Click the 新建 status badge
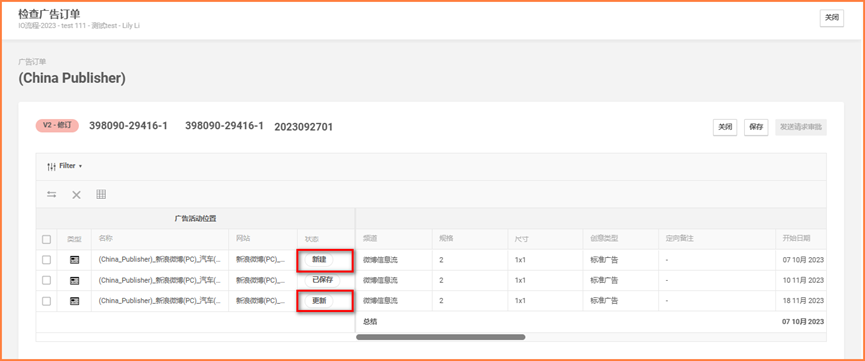 (319, 259)
